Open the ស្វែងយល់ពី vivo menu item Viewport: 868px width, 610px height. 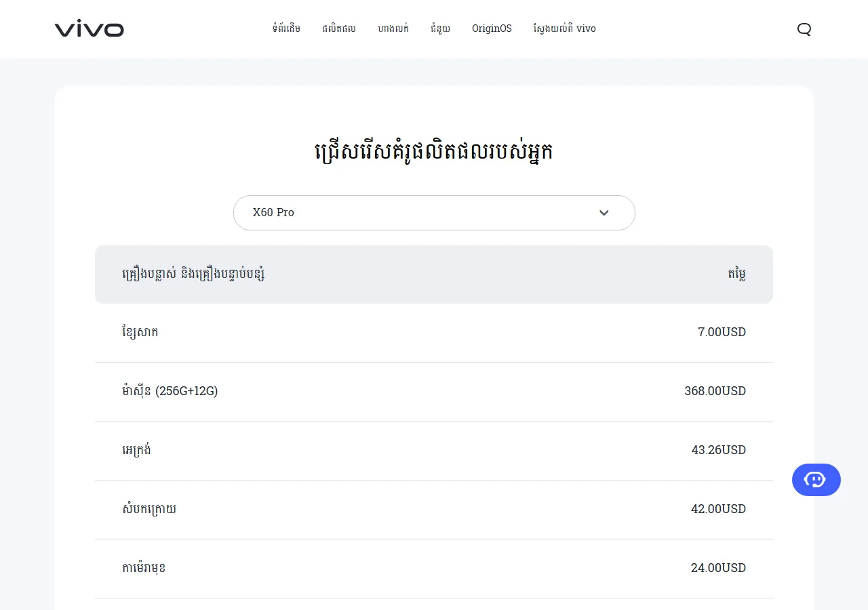tap(564, 28)
